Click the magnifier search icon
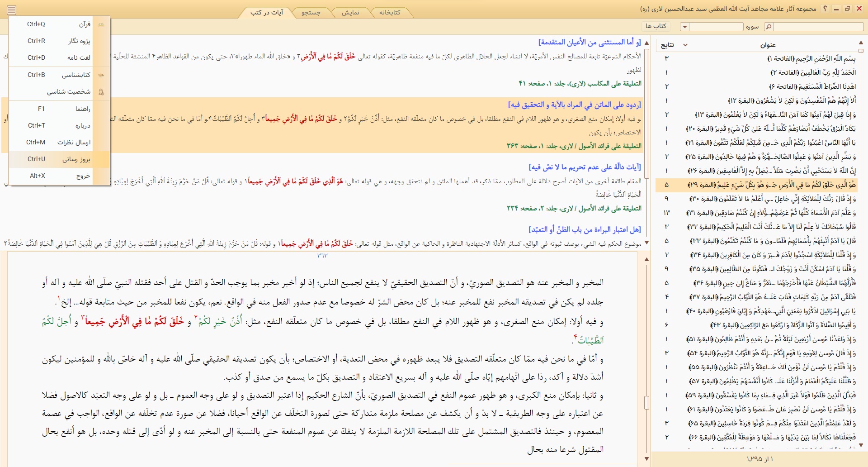This screenshot has height=467, width=868. pos(768,27)
